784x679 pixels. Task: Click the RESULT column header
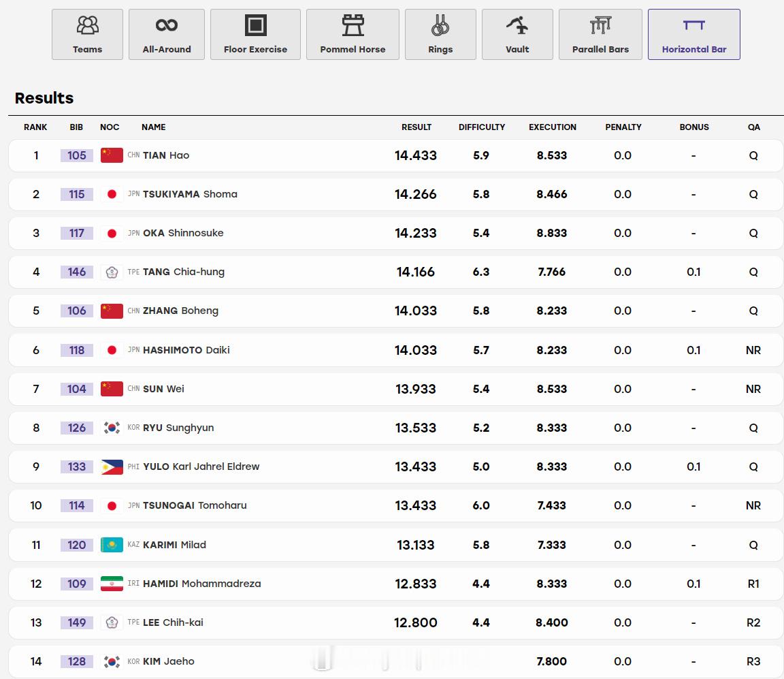[x=416, y=127]
